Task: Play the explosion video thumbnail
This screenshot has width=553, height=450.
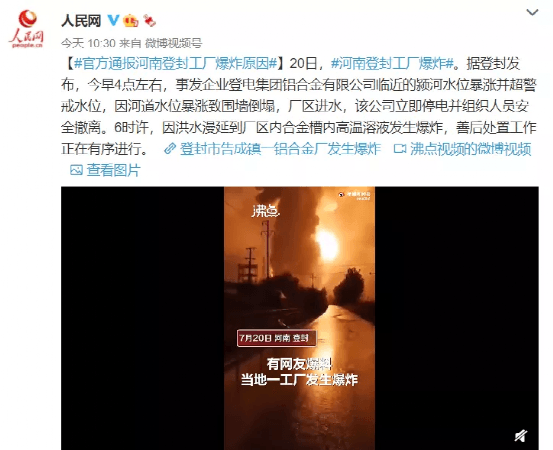Action: click(299, 318)
